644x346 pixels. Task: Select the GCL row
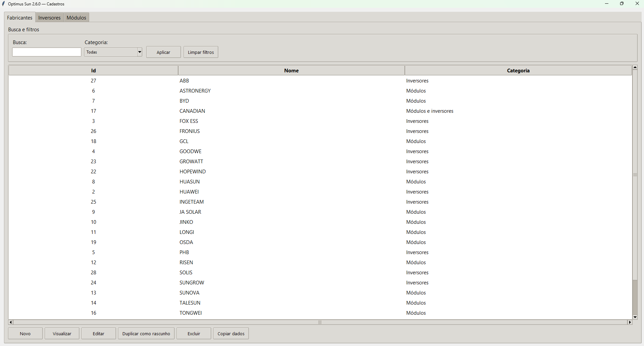tap(320, 141)
